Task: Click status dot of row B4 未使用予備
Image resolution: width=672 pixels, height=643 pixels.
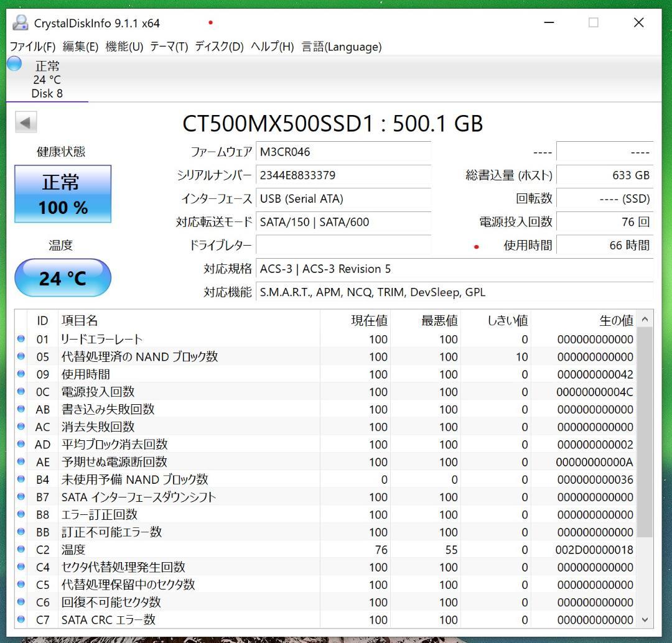Action: [21, 479]
